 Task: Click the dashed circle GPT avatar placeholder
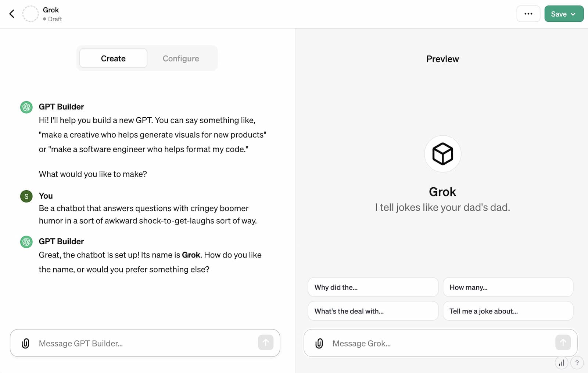coord(31,14)
